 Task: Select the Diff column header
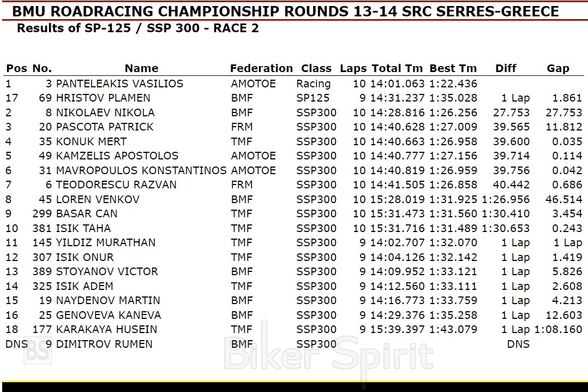point(506,68)
